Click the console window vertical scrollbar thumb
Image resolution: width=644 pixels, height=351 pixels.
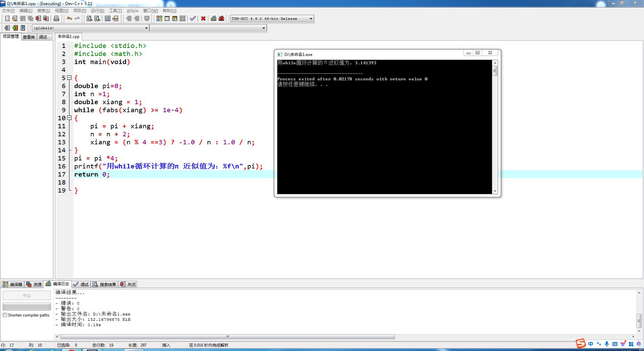pos(495,71)
